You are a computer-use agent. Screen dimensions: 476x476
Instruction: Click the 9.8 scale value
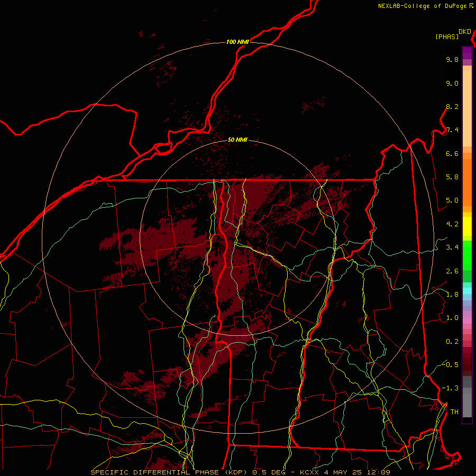click(452, 59)
